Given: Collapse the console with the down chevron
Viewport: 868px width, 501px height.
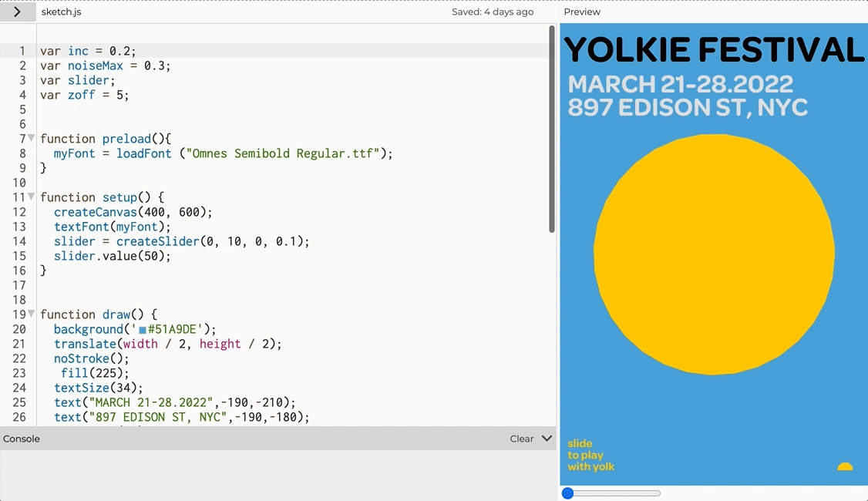Looking at the screenshot, I should (x=547, y=439).
